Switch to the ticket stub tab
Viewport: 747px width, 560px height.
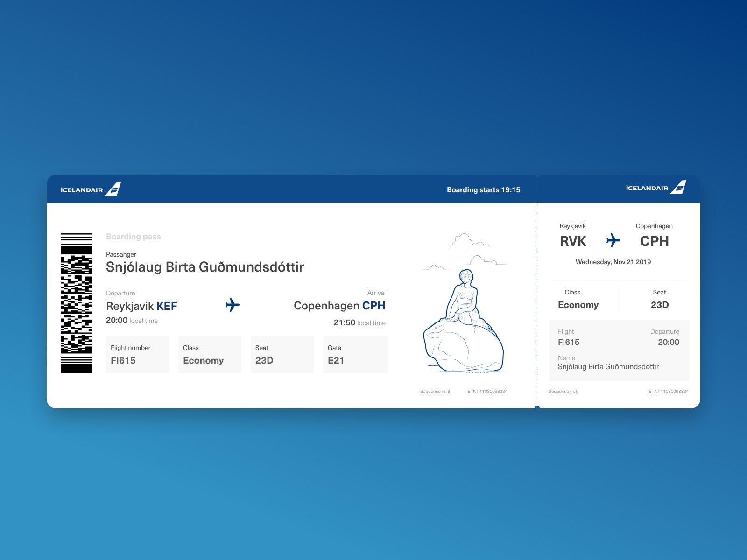click(619, 292)
